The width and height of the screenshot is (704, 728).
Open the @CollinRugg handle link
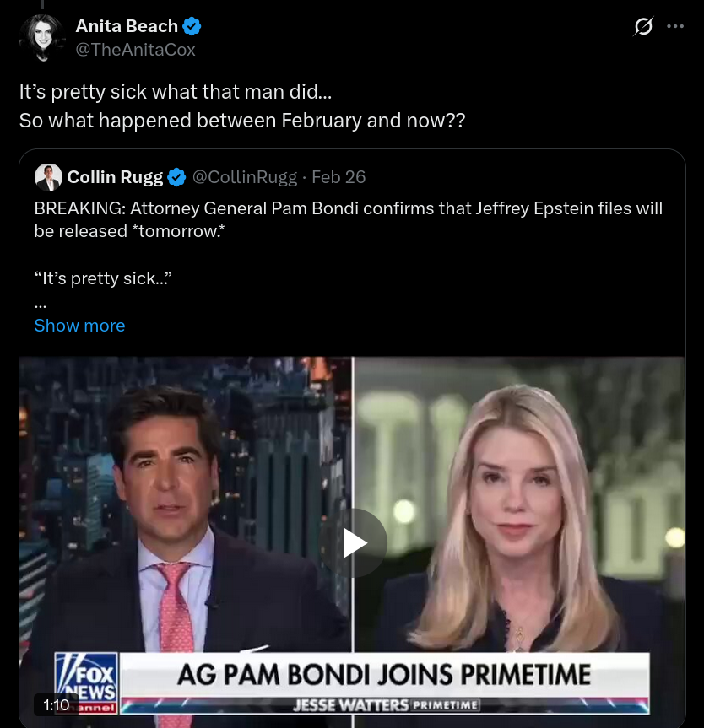[245, 177]
